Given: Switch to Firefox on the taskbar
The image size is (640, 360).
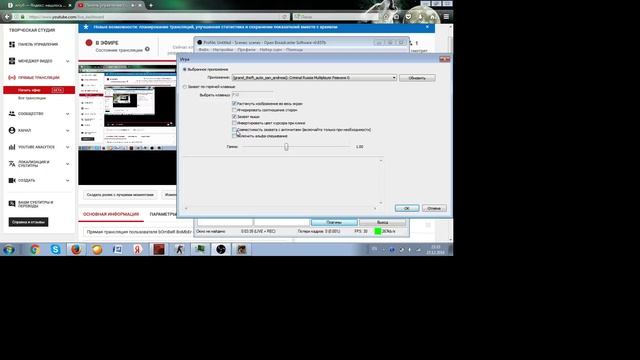Looking at the screenshot, I should (76, 249).
